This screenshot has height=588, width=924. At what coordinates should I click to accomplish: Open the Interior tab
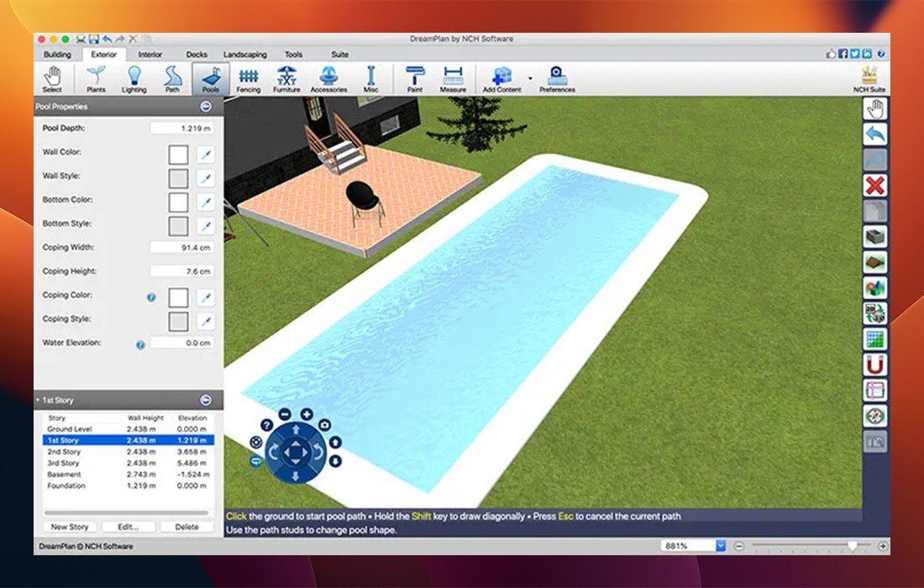(150, 55)
